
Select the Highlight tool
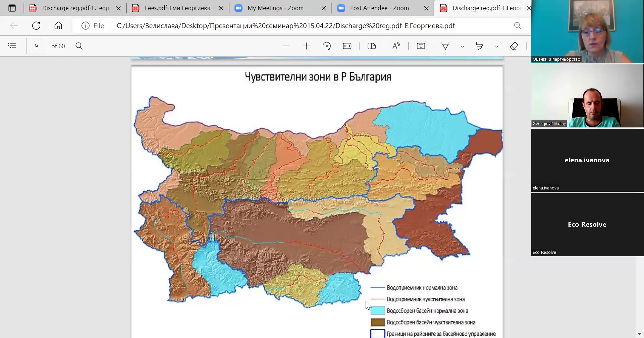click(x=480, y=46)
